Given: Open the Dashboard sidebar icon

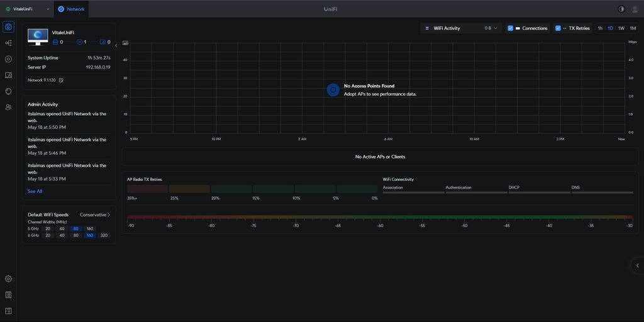Looking at the screenshot, I should pyautogui.click(x=8, y=27).
